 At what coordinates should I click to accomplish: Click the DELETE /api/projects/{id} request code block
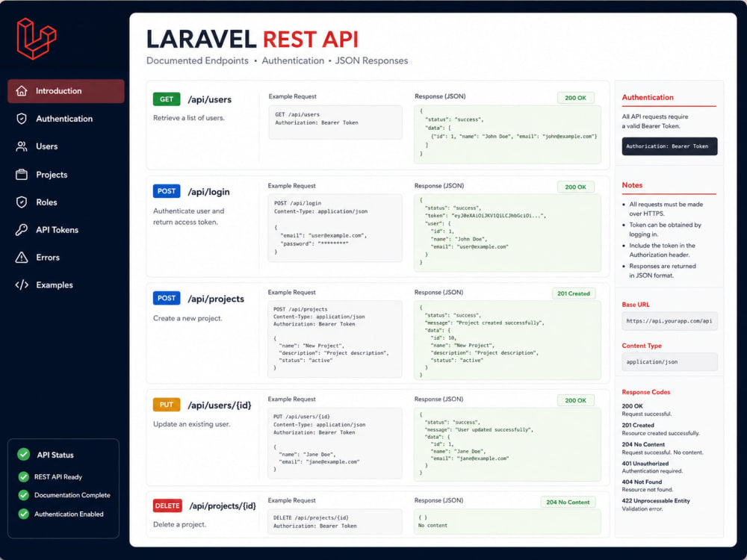(x=335, y=521)
